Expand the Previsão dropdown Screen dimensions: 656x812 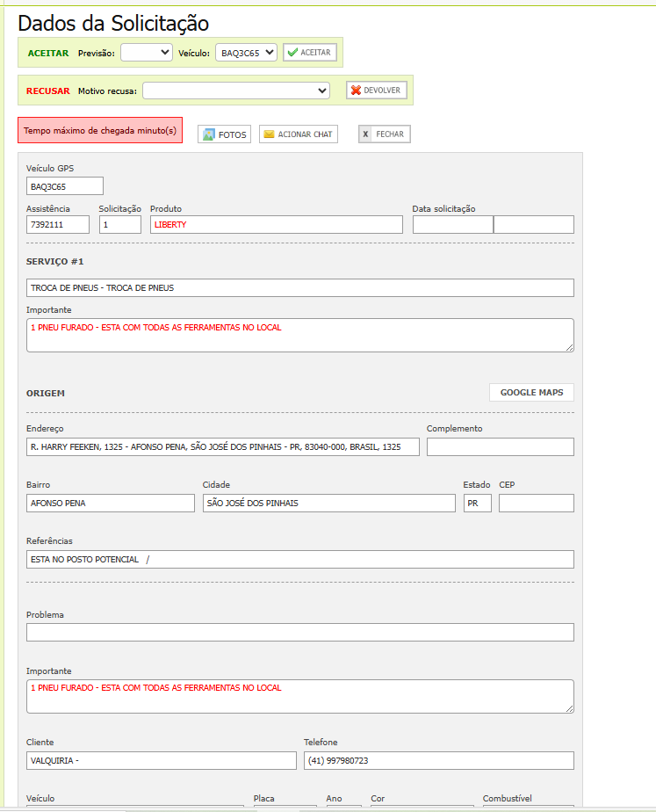147,53
